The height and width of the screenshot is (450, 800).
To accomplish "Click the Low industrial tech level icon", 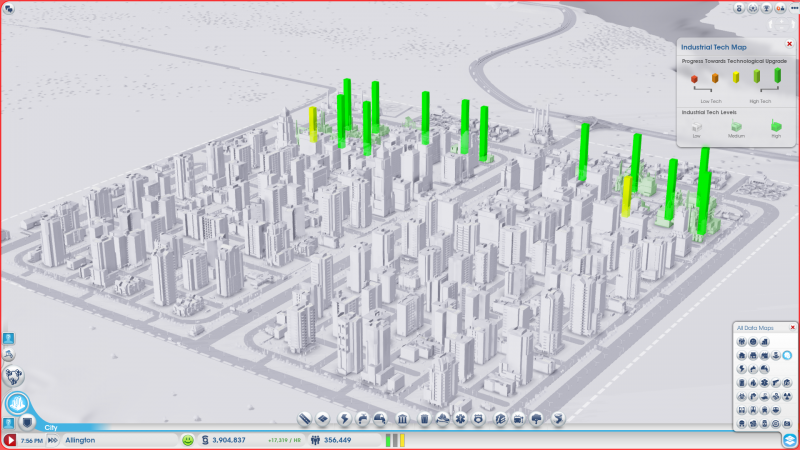I will [696, 127].
